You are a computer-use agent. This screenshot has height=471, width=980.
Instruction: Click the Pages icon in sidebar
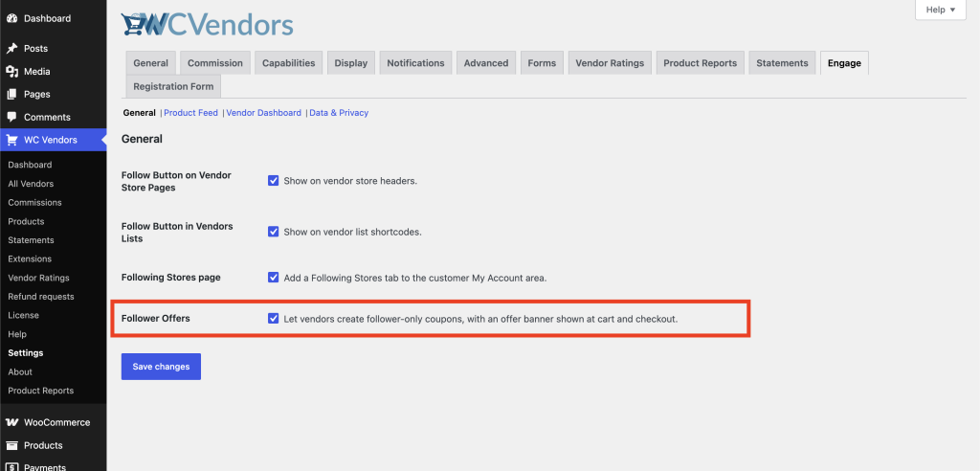click(11, 94)
